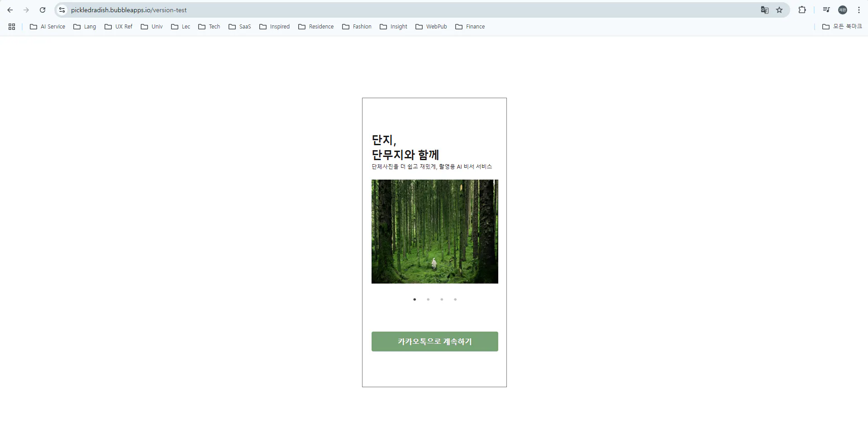Select the second carousel dot
Image resolution: width=868 pixels, height=446 pixels.
click(428, 299)
